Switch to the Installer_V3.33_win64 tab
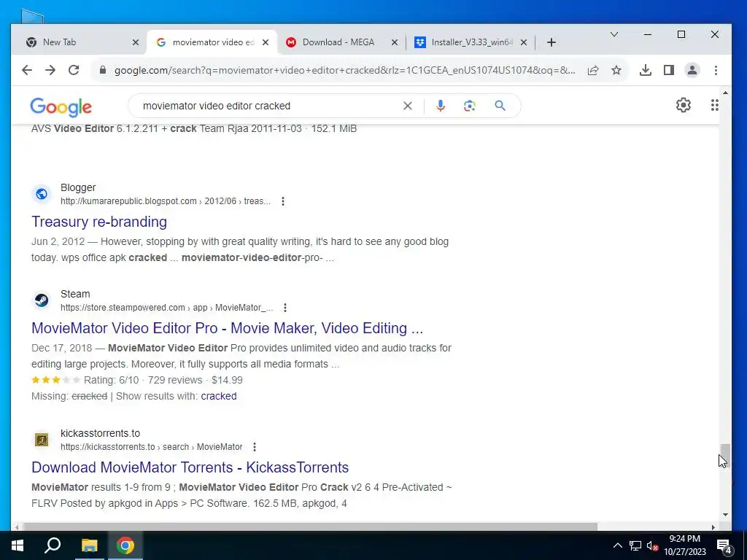 (472, 42)
